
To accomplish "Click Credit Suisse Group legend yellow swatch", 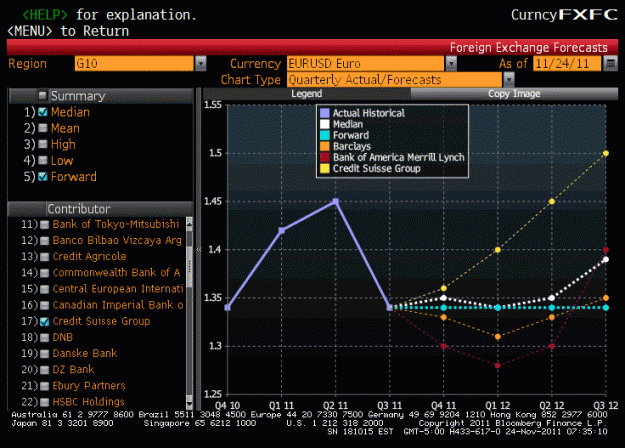I will (x=325, y=169).
